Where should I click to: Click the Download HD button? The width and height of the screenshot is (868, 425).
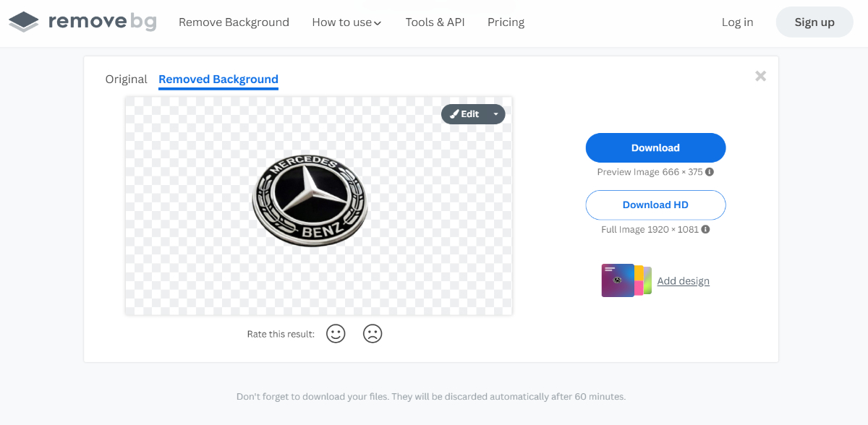coord(655,205)
